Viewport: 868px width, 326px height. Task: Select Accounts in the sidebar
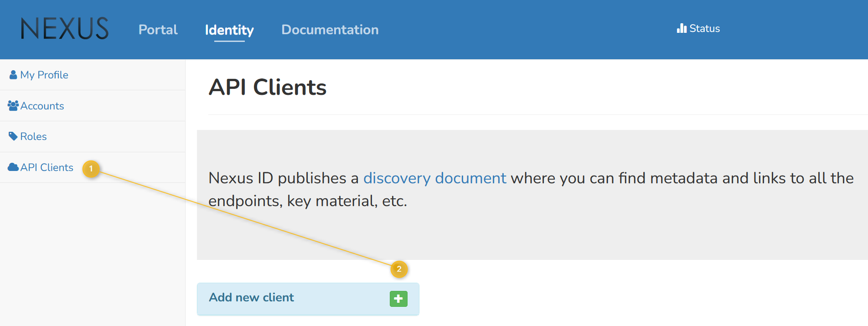42,106
